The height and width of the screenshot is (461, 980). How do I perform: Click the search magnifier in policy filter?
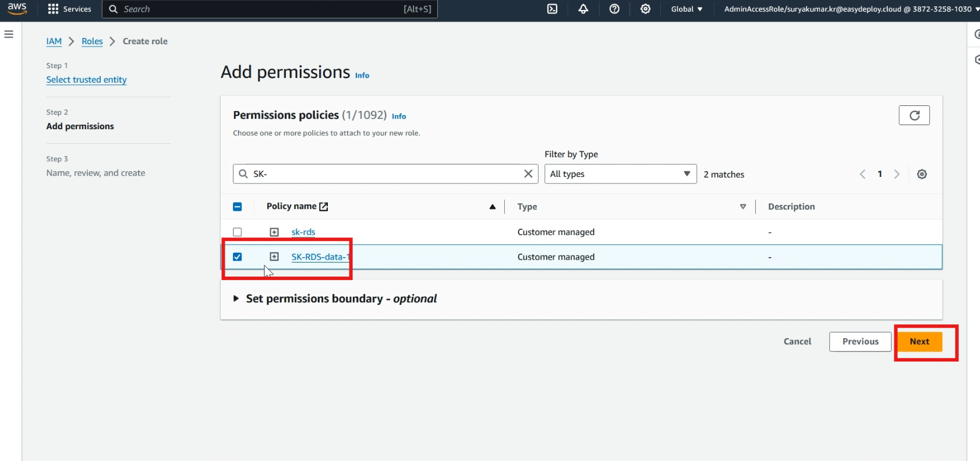243,174
